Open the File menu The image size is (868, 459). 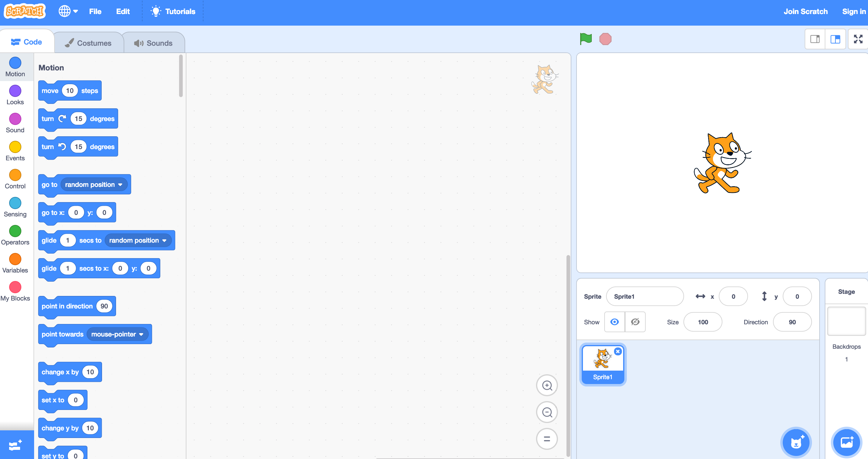click(x=95, y=12)
